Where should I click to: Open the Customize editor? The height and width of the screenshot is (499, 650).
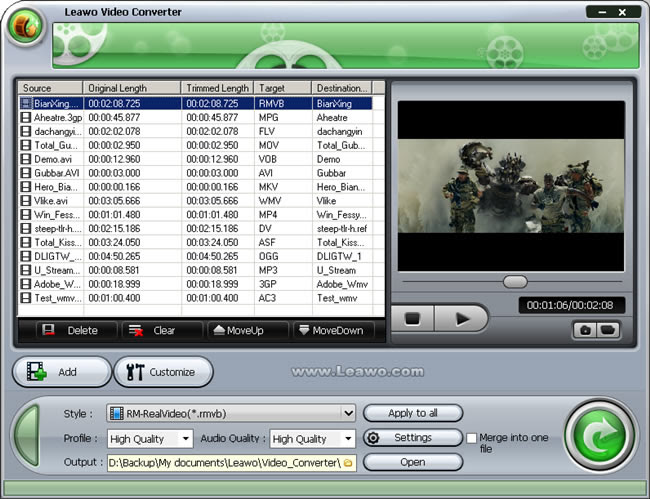pyautogui.click(x=163, y=372)
